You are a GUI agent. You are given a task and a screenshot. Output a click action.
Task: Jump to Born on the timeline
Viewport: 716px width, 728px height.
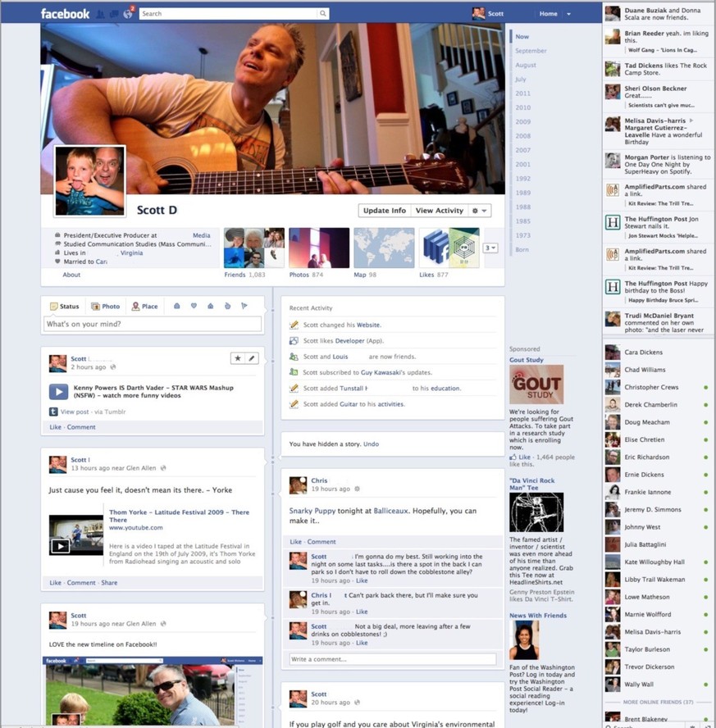(522, 249)
